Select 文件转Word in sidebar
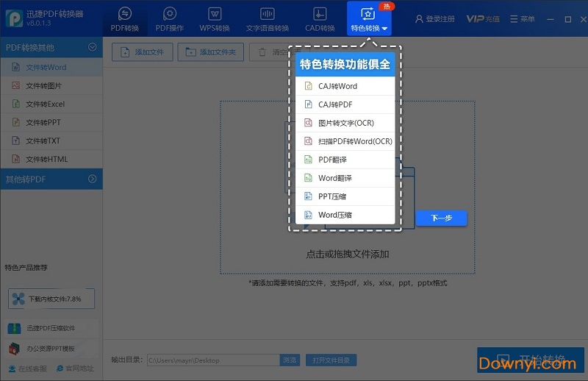Image resolution: width=588 pixels, height=381 pixels. click(51, 67)
